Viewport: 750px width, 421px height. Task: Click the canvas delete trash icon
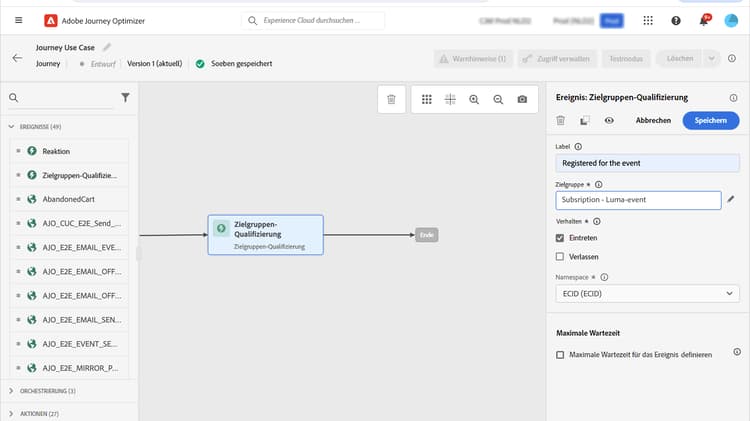coord(391,99)
